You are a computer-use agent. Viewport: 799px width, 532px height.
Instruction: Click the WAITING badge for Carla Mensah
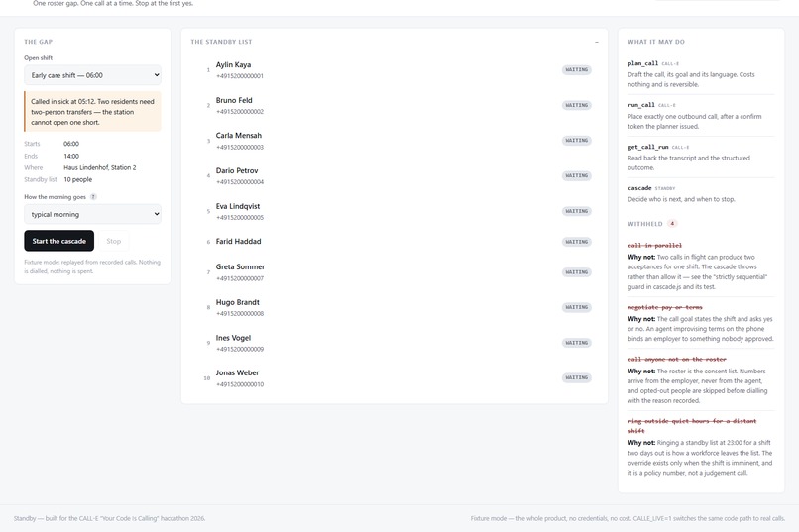pyautogui.click(x=577, y=140)
